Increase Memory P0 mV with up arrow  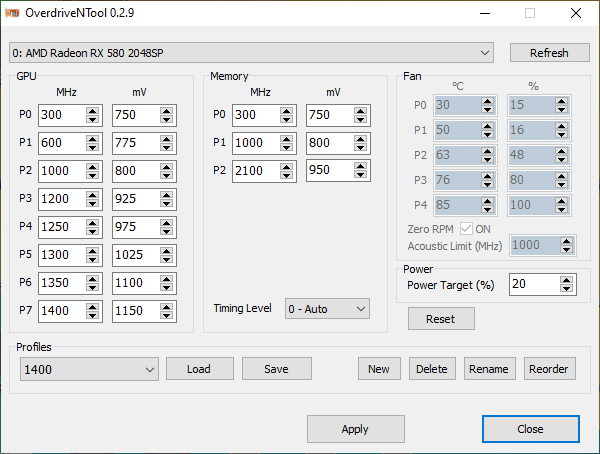[360, 111]
